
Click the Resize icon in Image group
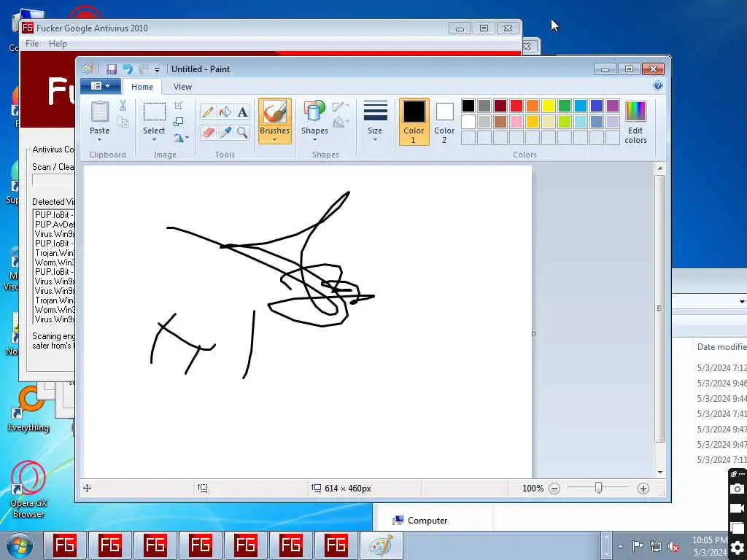[179, 122]
